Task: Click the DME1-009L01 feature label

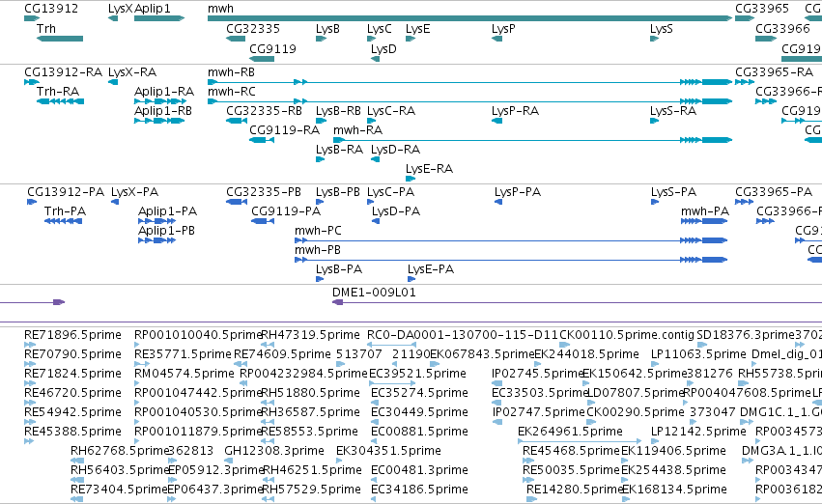Action: pyautogui.click(x=374, y=293)
